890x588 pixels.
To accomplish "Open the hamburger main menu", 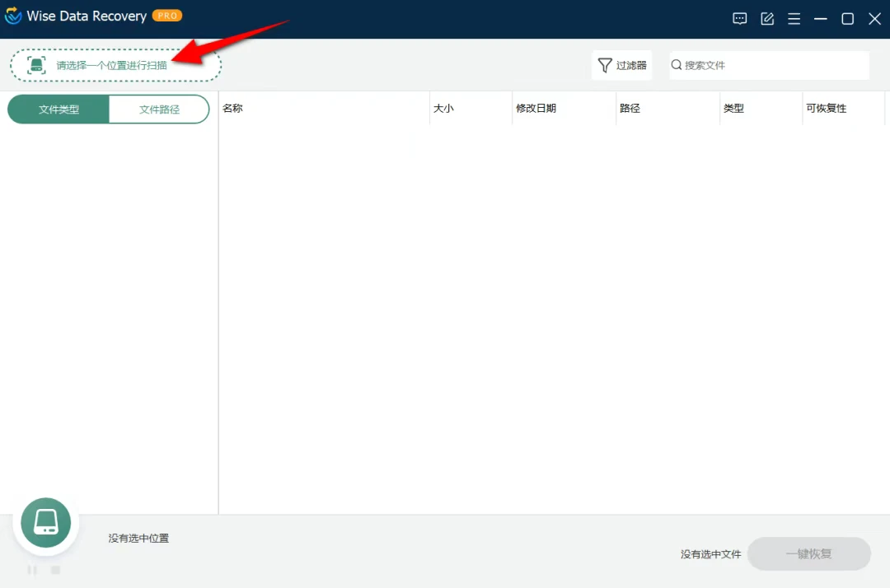I will click(x=794, y=18).
